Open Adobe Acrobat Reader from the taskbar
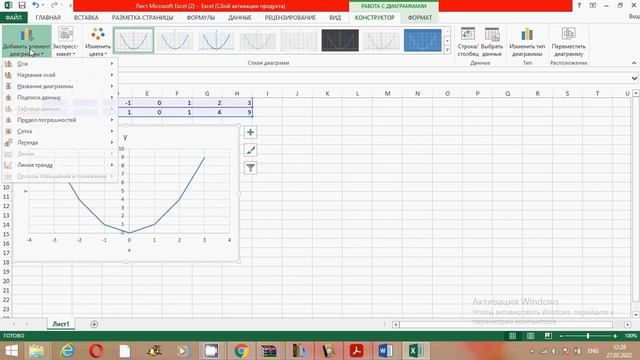The width and height of the screenshot is (640, 360). coord(356,351)
